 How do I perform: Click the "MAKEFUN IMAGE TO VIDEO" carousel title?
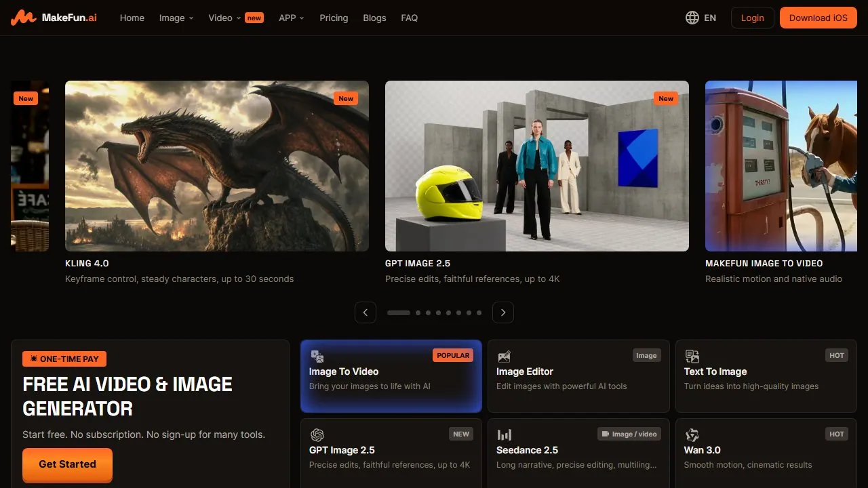(764, 264)
